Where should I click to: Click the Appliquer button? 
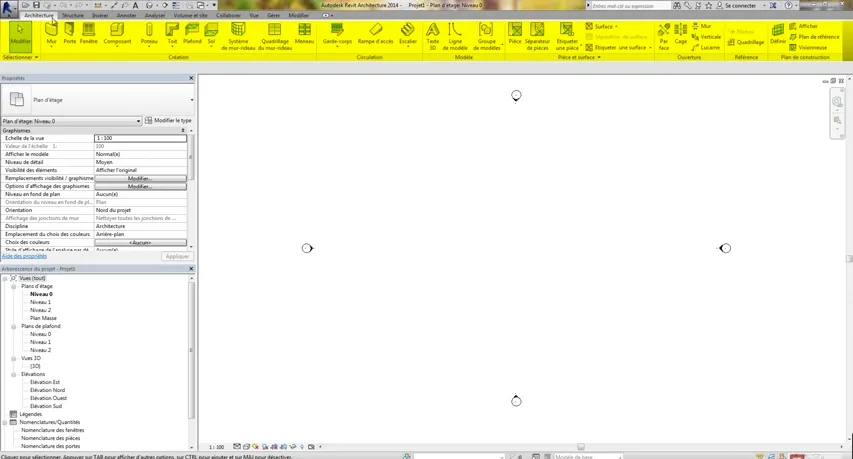[177, 256]
